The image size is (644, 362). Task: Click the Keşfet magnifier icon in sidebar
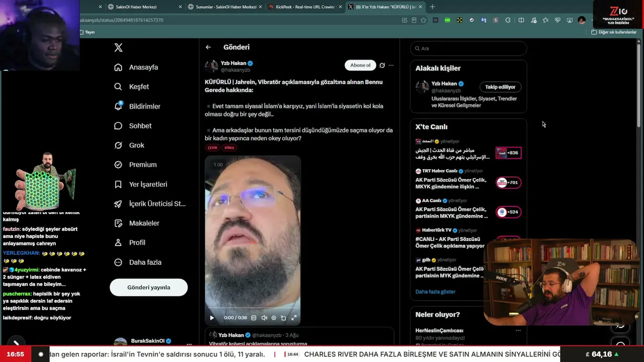118,86
